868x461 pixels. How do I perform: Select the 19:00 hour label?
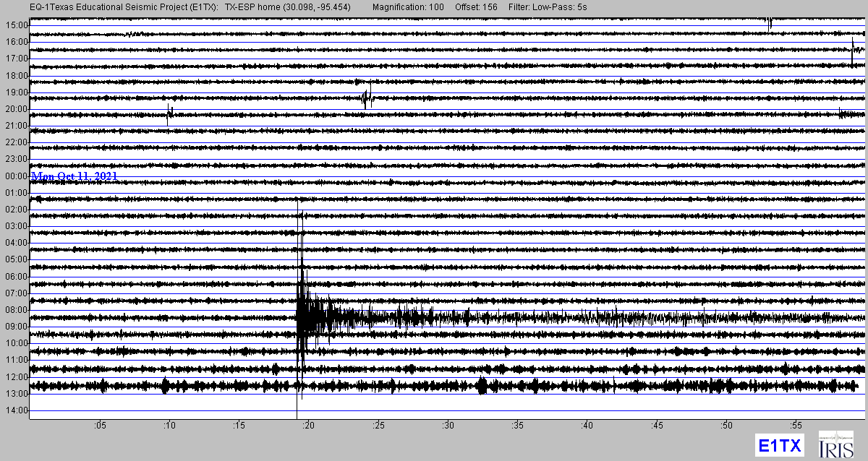pos(16,92)
